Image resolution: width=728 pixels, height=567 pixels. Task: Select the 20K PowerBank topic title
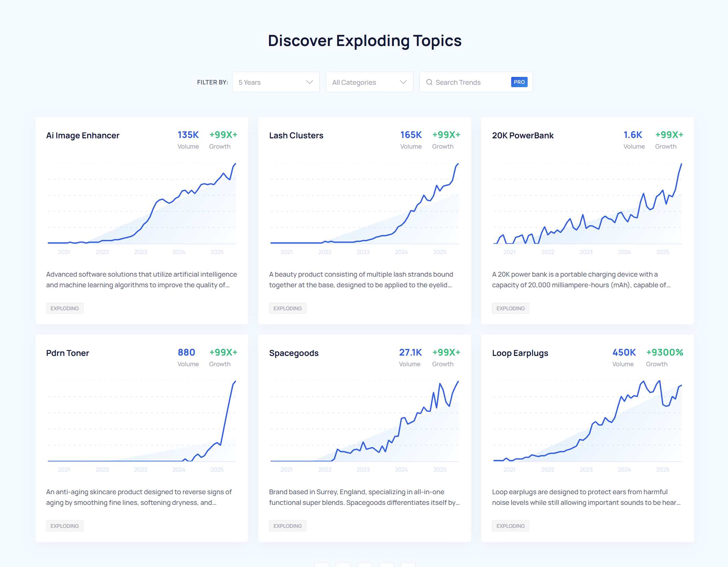(x=522, y=136)
